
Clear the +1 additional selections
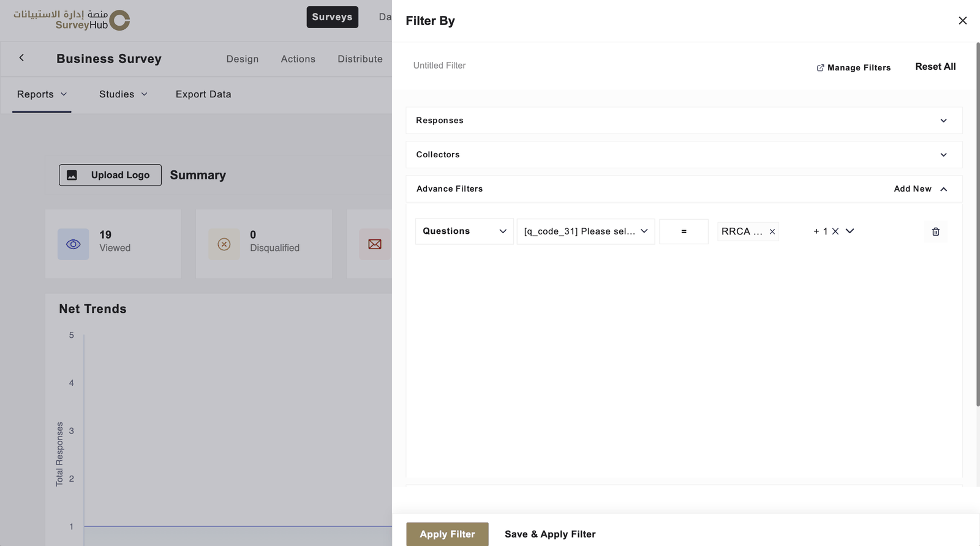(x=835, y=231)
